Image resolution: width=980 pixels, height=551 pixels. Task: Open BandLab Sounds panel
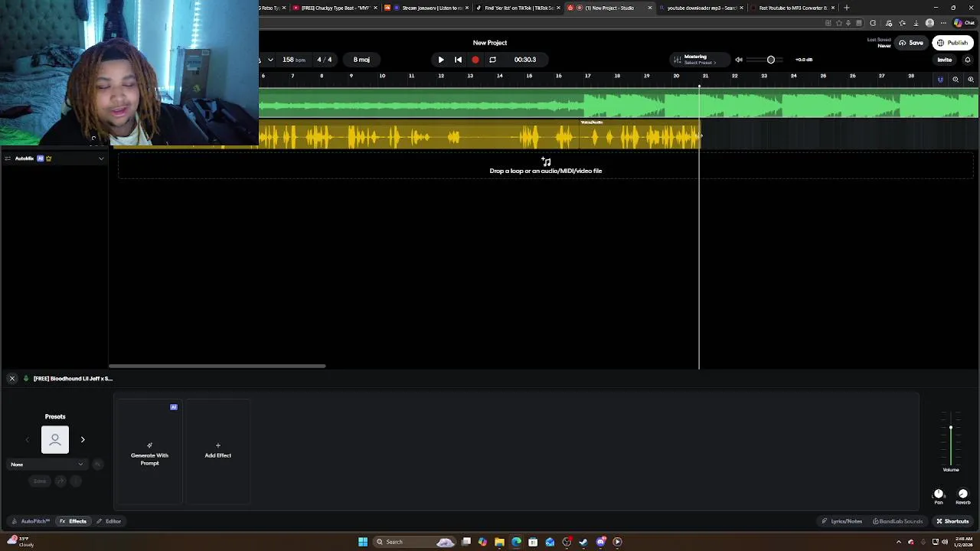(898, 521)
